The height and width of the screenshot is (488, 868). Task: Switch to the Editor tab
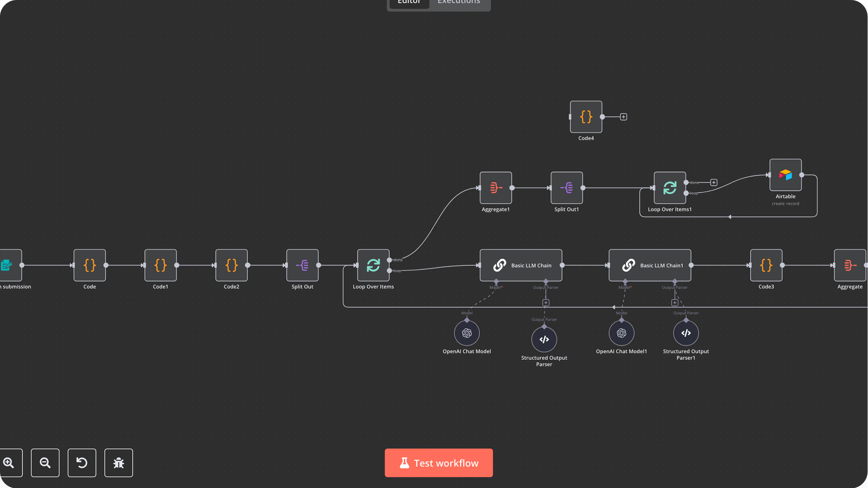409,3
